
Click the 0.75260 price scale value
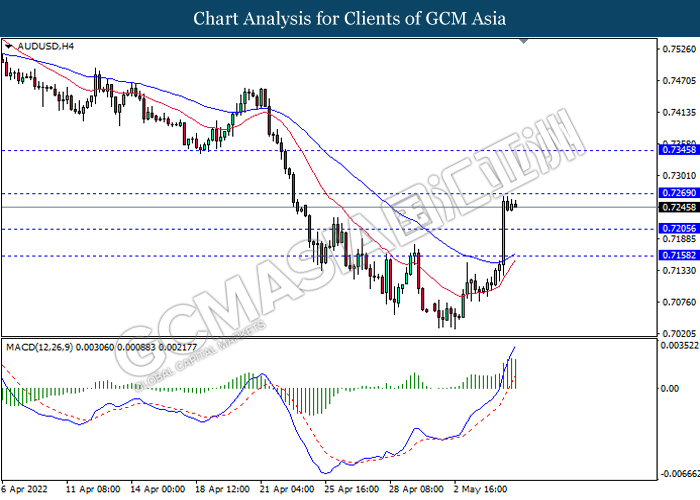(679, 49)
